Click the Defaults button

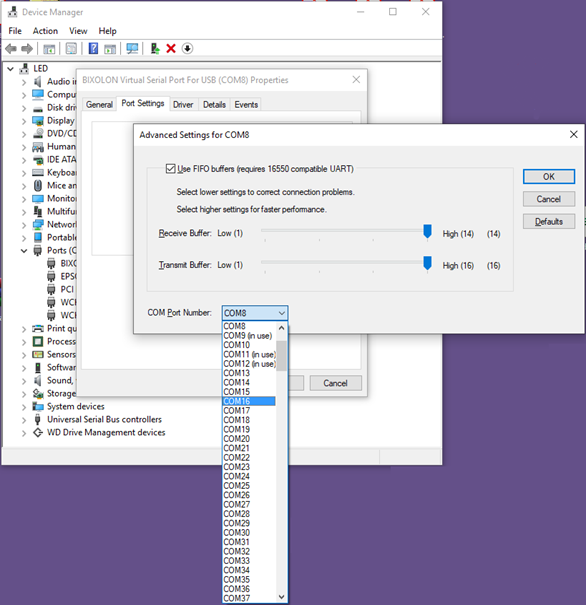[x=549, y=221]
